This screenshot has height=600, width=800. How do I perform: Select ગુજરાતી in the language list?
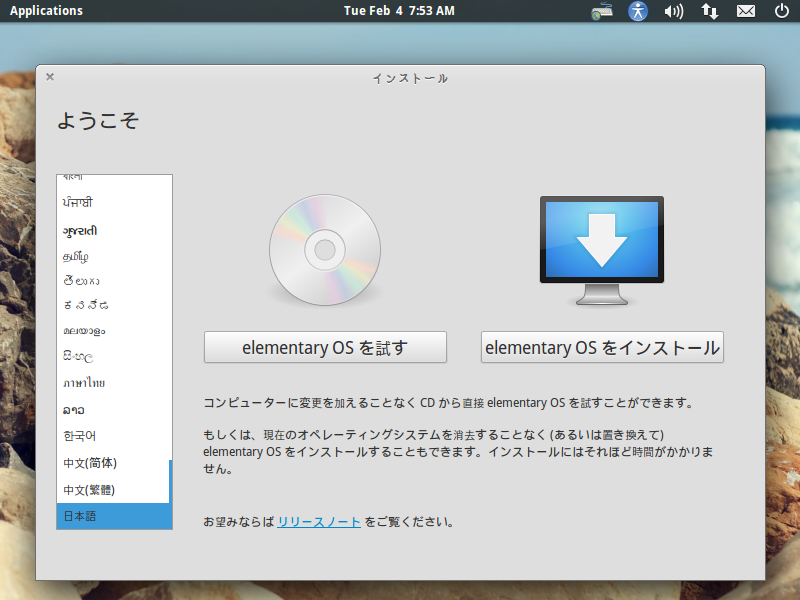click(113, 231)
